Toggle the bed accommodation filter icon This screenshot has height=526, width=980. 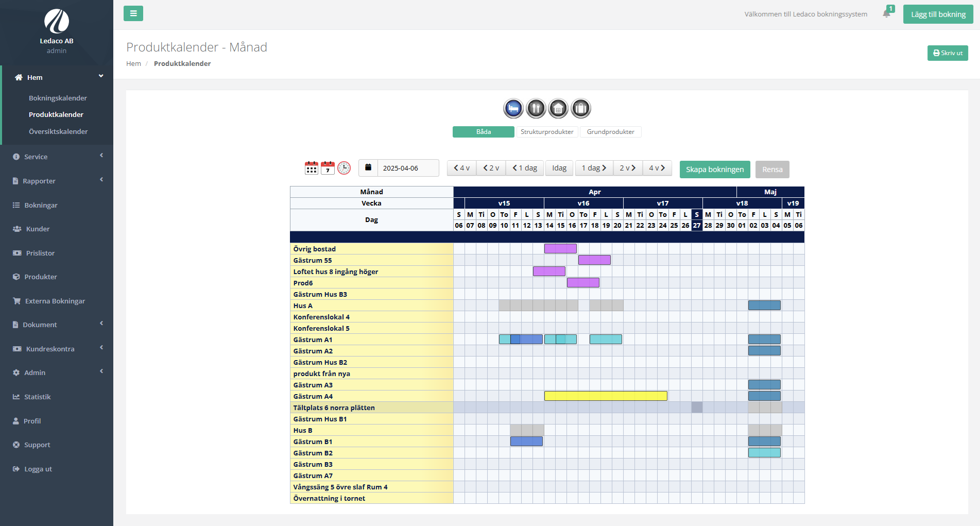(x=513, y=109)
